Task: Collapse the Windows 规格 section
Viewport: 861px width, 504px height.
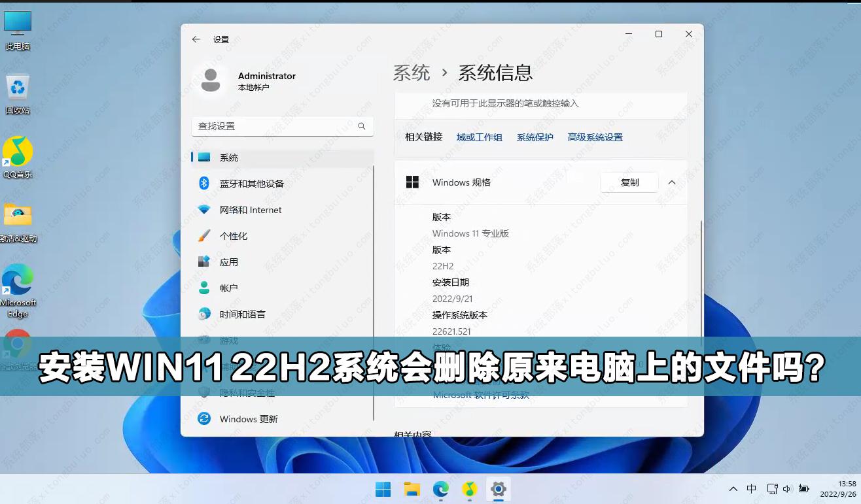Action: (x=671, y=182)
